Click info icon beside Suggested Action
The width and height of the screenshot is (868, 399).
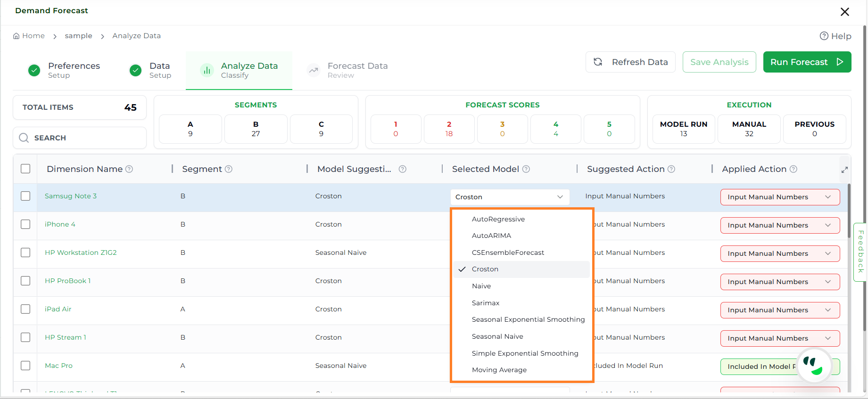(671, 169)
